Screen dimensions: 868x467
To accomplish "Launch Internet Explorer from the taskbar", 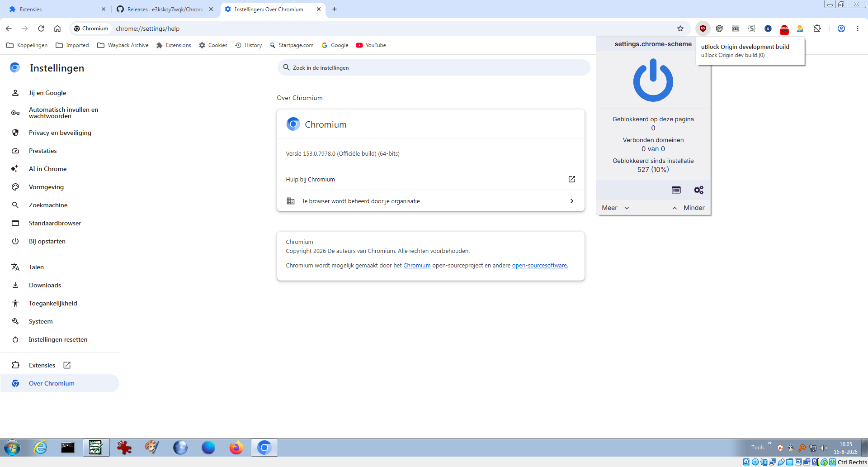I will click(41, 448).
